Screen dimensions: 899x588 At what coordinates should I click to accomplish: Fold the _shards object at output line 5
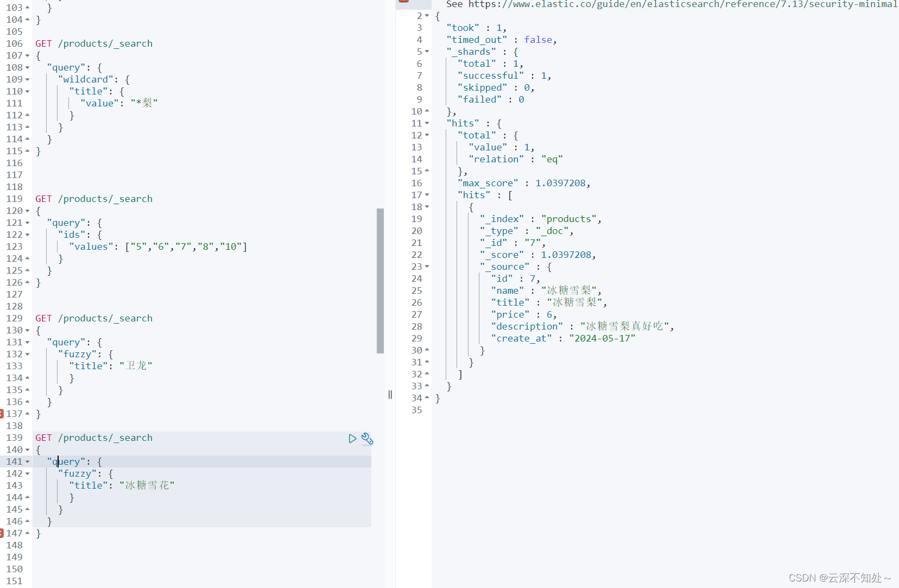(x=427, y=52)
